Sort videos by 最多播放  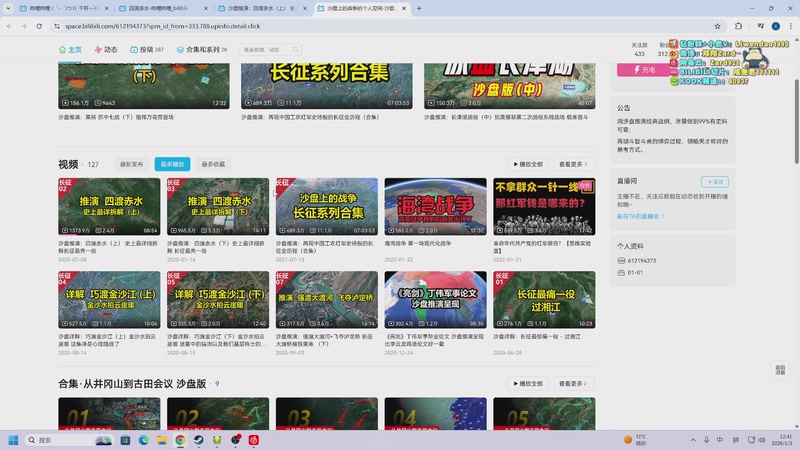point(172,164)
